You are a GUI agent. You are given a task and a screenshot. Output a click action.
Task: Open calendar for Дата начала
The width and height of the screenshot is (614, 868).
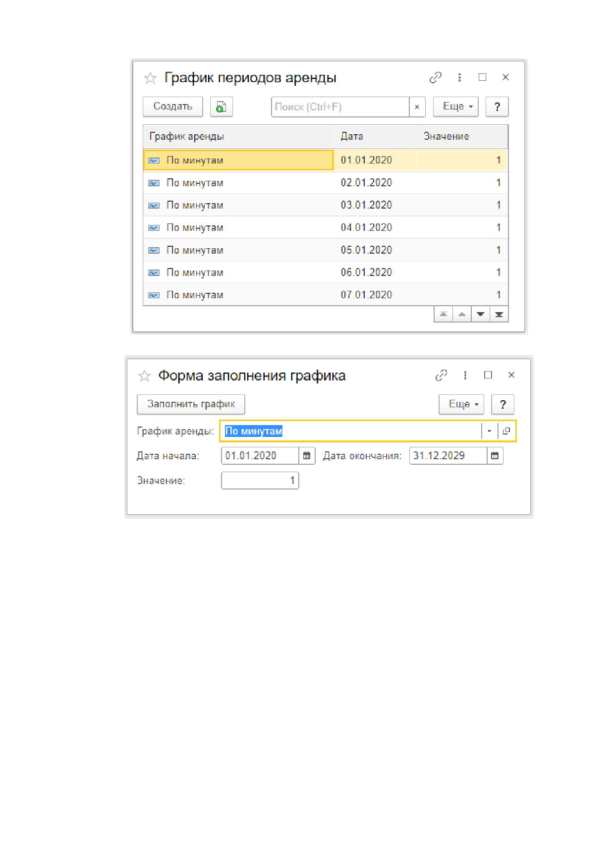coord(307,456)
